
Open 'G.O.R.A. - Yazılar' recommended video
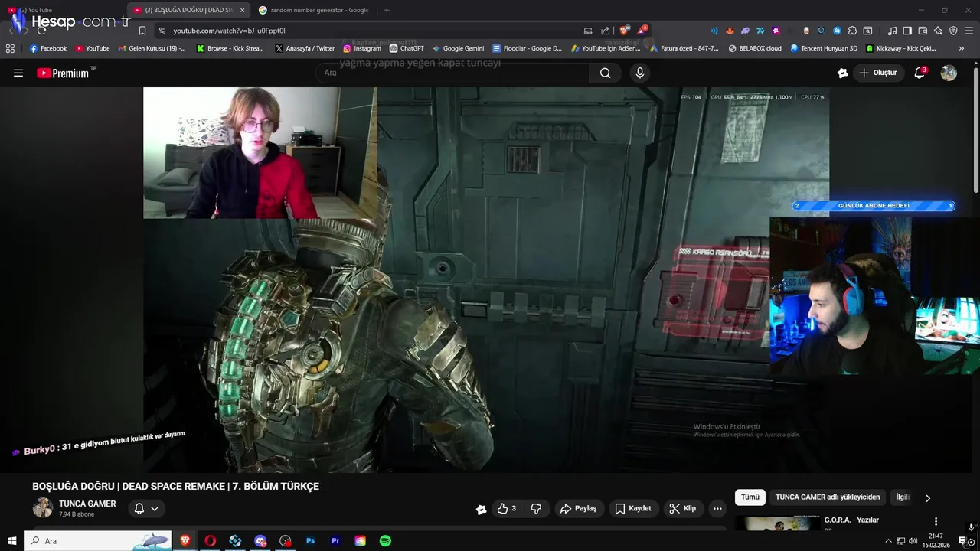[851, 520]
